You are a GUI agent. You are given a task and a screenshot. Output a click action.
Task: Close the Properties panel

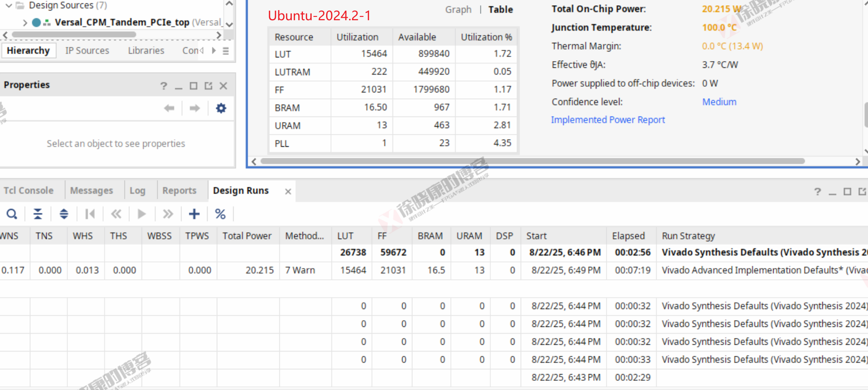224,86
